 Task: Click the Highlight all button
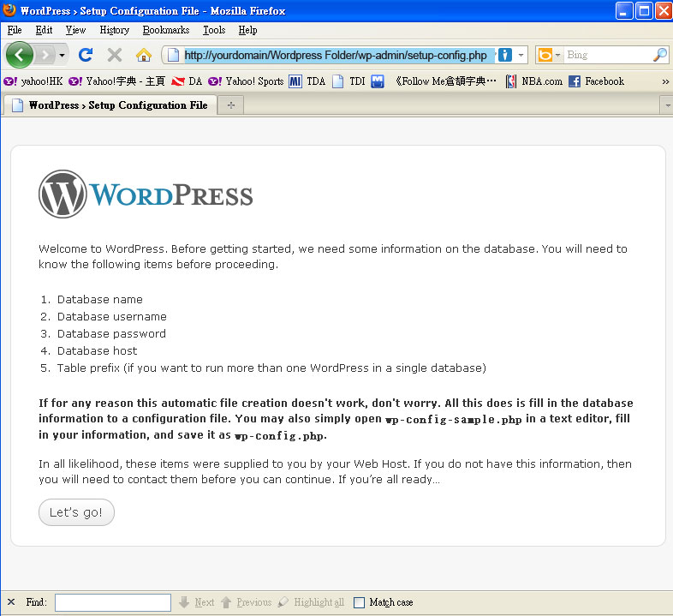pos(311,602)
